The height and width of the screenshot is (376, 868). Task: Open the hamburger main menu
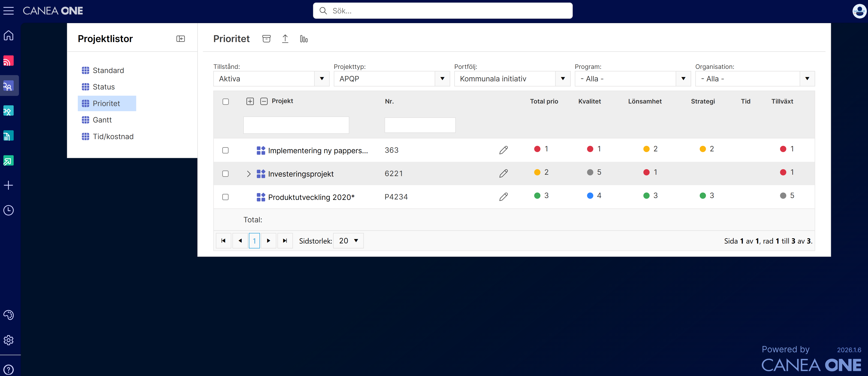point(8,11)
